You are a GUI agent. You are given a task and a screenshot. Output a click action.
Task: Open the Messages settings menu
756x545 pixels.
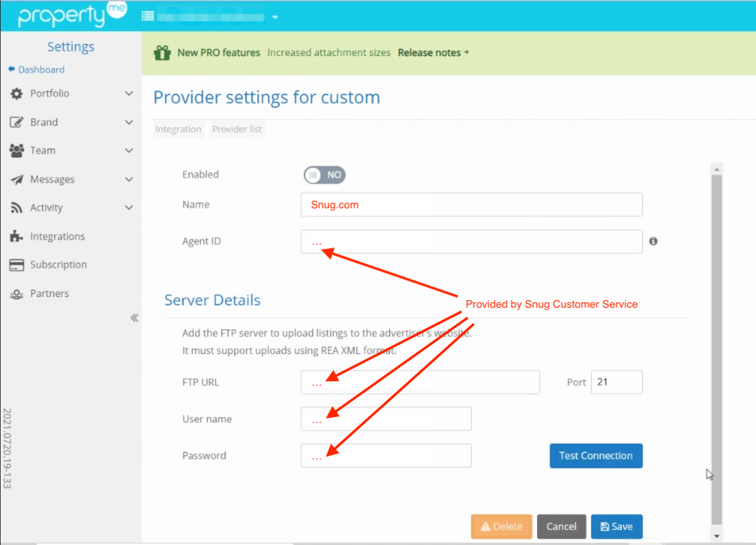(x=52, y=179)
